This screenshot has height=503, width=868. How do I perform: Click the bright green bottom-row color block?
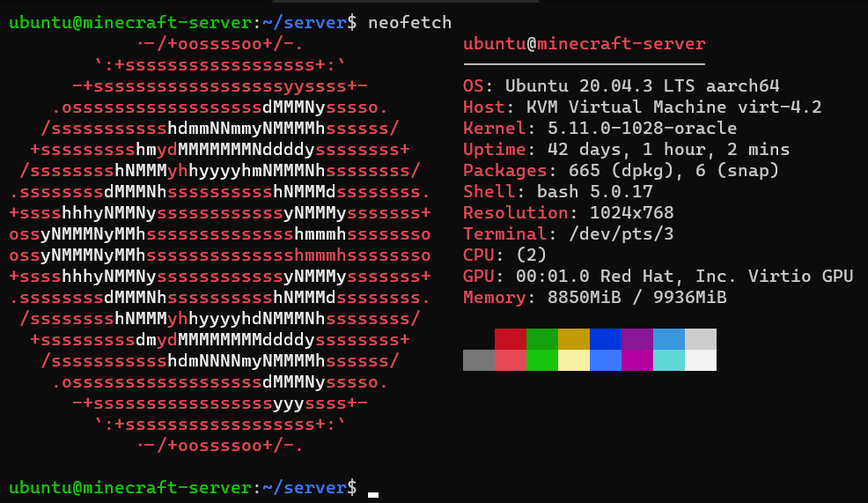tap(542, 360)
